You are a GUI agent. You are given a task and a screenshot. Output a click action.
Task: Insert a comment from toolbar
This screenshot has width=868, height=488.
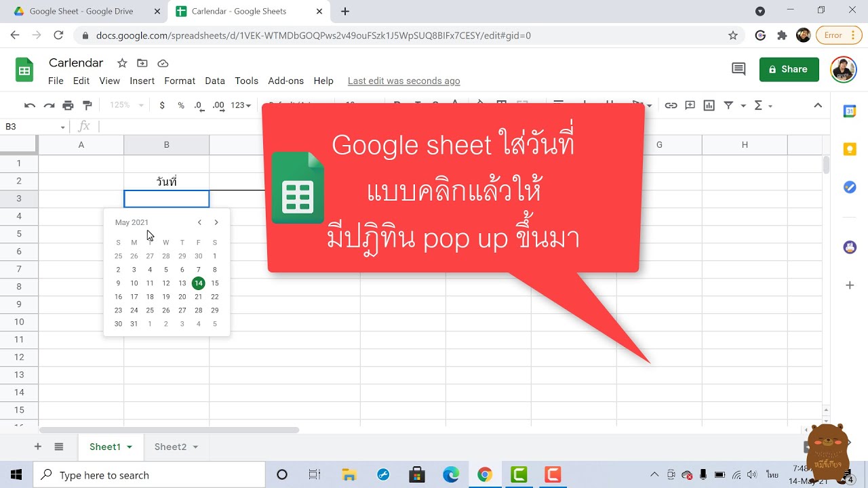[690, 105]
